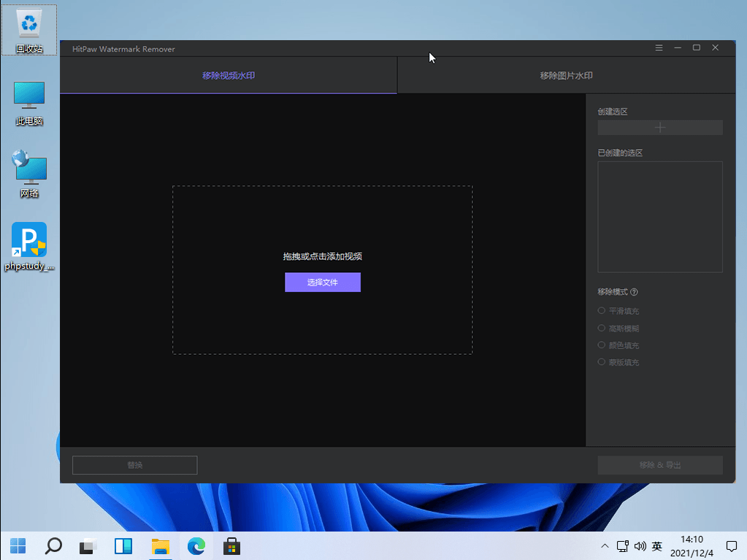Select the 平滑填充 removal mode
Screen dimensions: 747x560
tap(602, 310)
